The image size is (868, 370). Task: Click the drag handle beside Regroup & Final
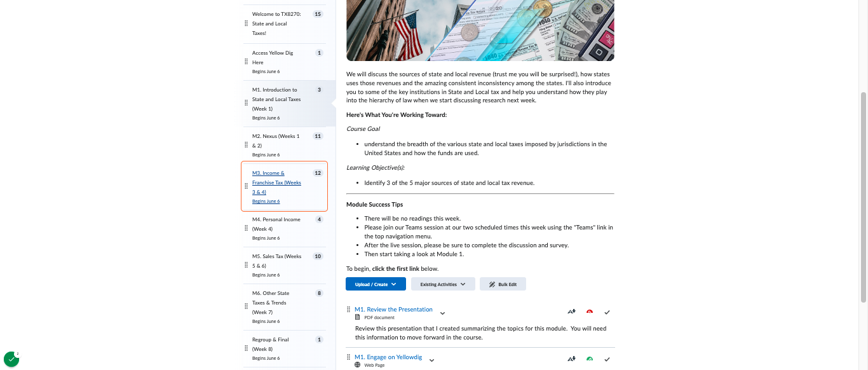pos(247,348)
